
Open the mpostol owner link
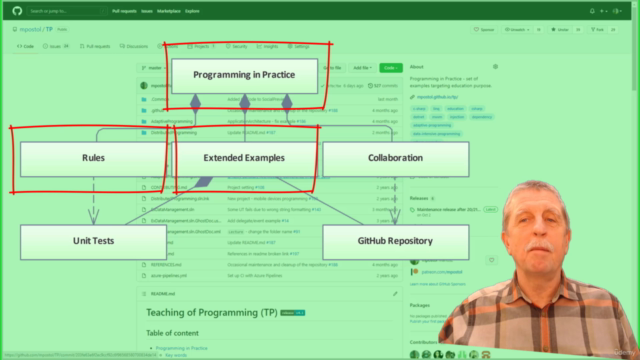(31, 29)
